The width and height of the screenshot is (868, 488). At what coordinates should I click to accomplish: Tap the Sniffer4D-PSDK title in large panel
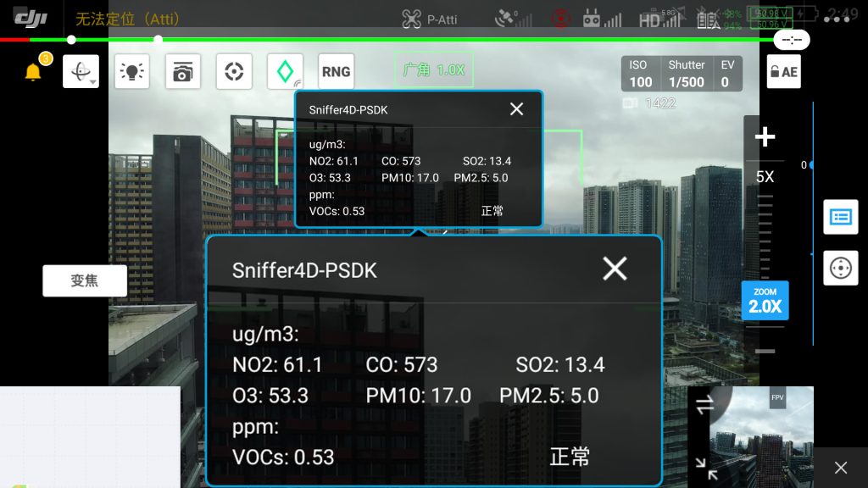click(304, 270)
